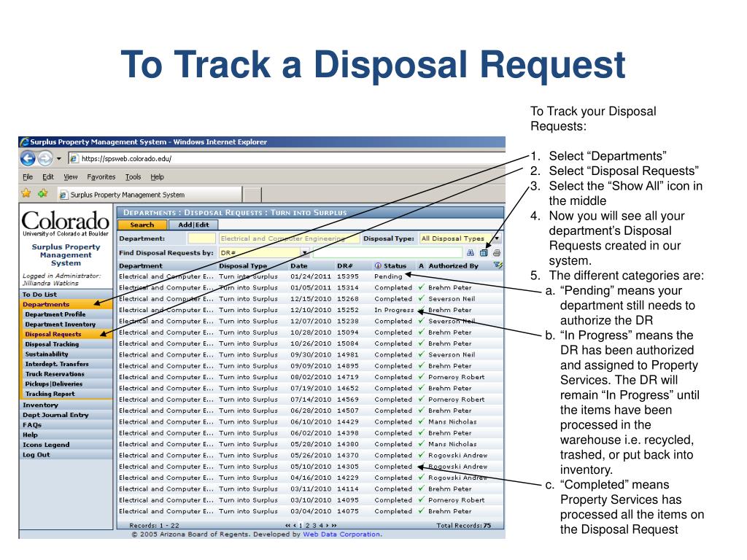Go to page 2 of records
This screenshot has height=560, width=747.
pos(307,525)
